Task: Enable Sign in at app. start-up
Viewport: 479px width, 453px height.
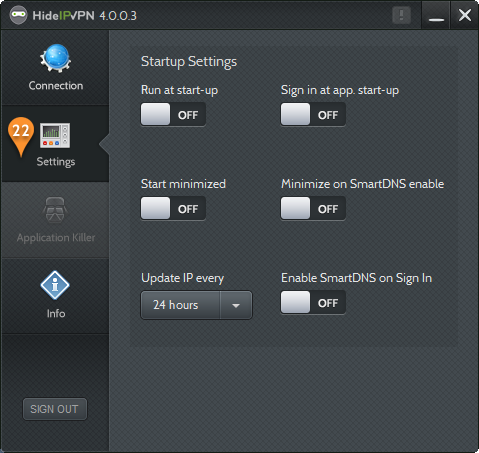Action: coord(313,114)
